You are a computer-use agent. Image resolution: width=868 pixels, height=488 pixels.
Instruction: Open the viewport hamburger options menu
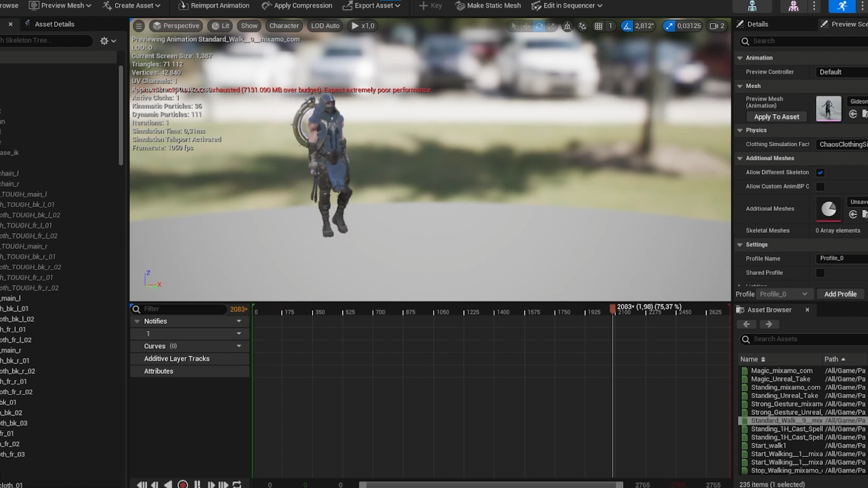tap(139, 26)
